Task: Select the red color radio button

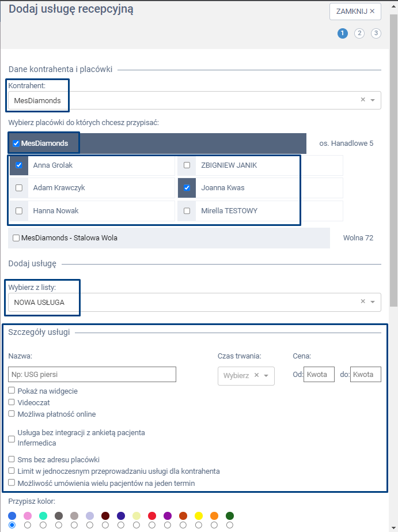Action: pos(152,525)
